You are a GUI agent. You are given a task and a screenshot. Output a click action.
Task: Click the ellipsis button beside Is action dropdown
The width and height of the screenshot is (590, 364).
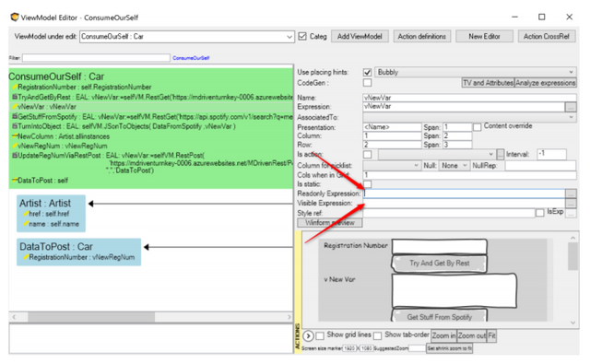pos(501,154)
